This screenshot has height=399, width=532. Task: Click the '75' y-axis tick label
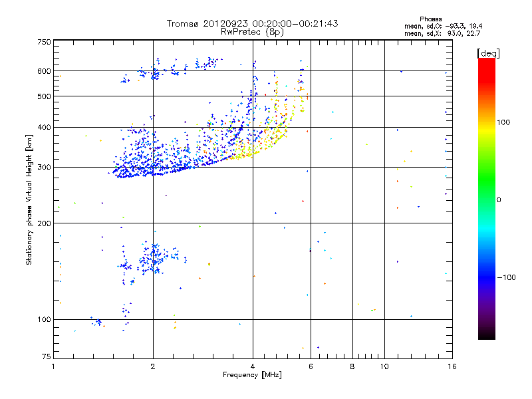click(46, 356)
